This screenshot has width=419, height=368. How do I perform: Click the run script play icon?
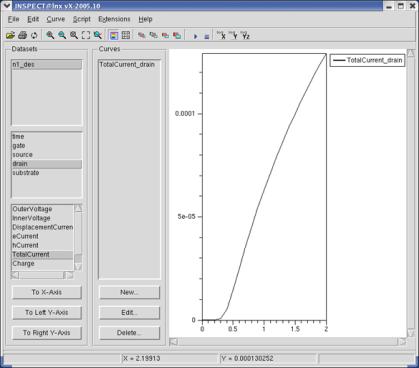196,36
